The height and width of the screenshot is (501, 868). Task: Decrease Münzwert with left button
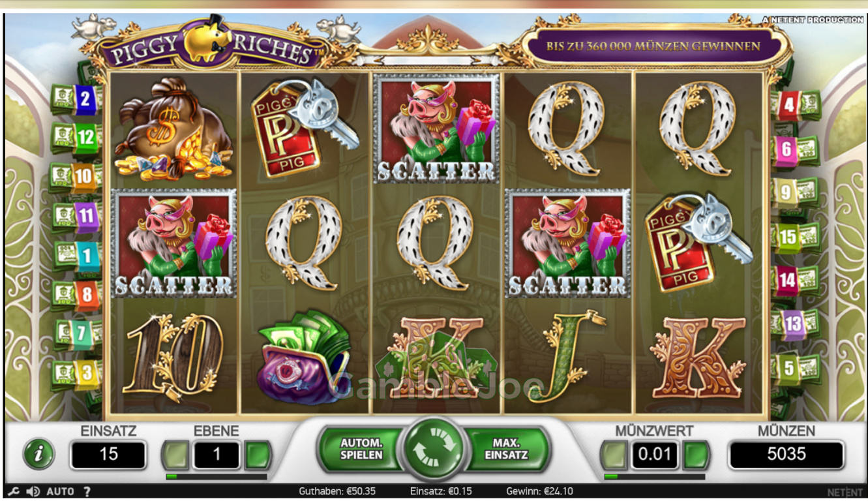[614, 455]
